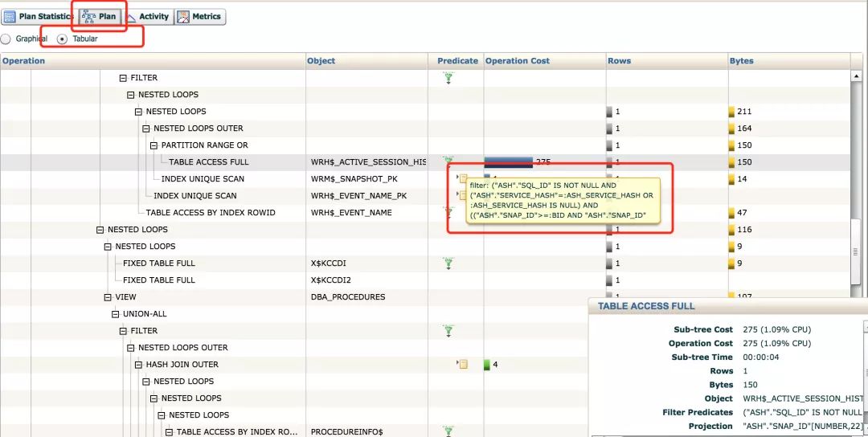Switch to the Plan tab
The image size is (868, 437).
(x=99, y=17)
